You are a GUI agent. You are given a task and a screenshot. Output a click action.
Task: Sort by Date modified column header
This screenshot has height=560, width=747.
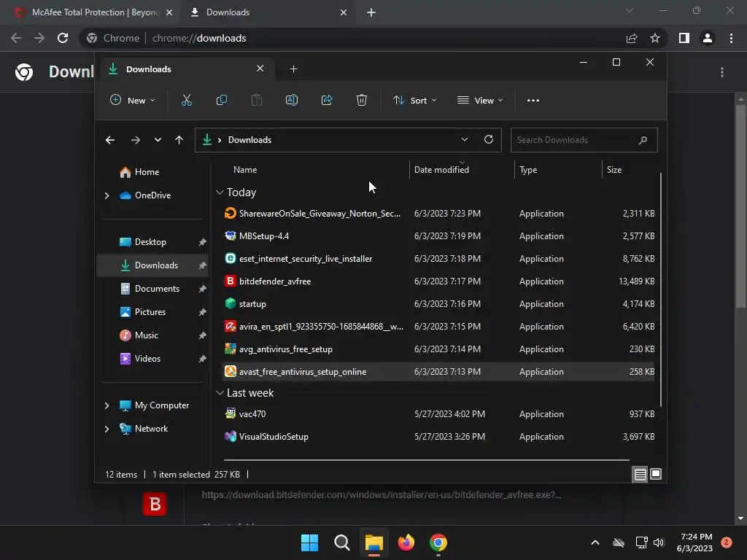pyautogui.click(x=441, y=169)
